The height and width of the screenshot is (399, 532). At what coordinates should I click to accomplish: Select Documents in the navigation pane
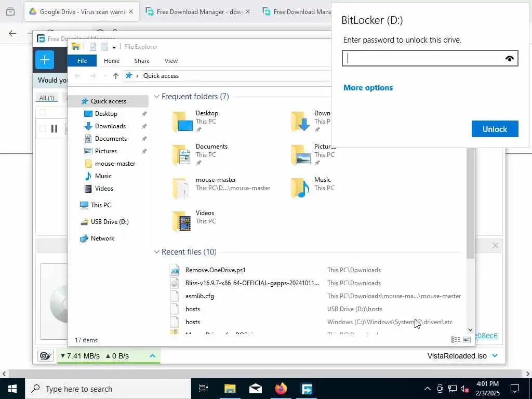coord(111,139)
